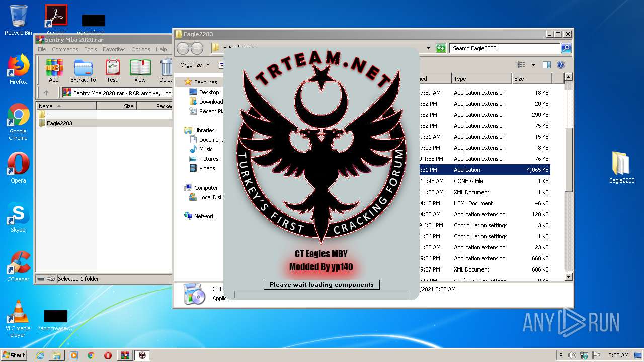Open the File menu in WinRAR
Screen dimensions: 644x362
pos(42,49)
